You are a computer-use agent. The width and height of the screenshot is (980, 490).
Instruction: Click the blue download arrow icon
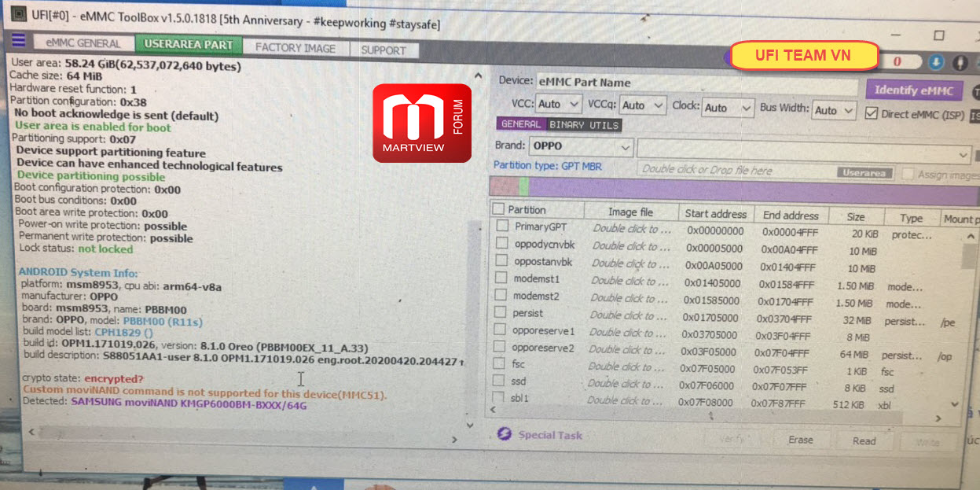click(x=937, y=62)
